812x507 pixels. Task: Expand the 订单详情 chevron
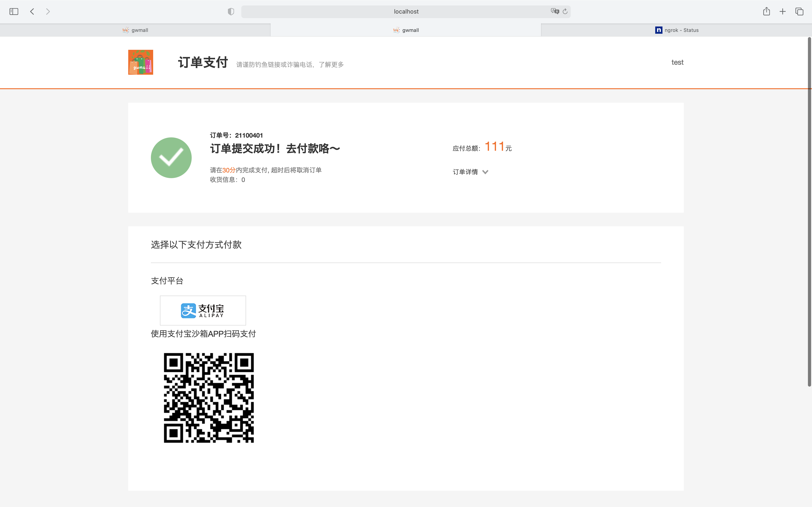pos(485,172)
